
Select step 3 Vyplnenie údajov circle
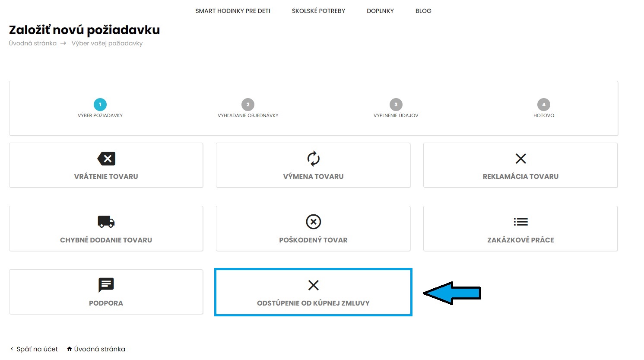(x=396, y=105)
